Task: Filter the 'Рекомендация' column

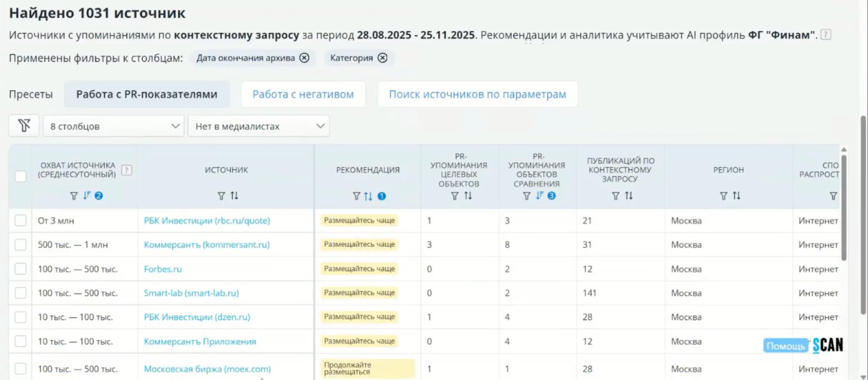Action: [356, 196]
